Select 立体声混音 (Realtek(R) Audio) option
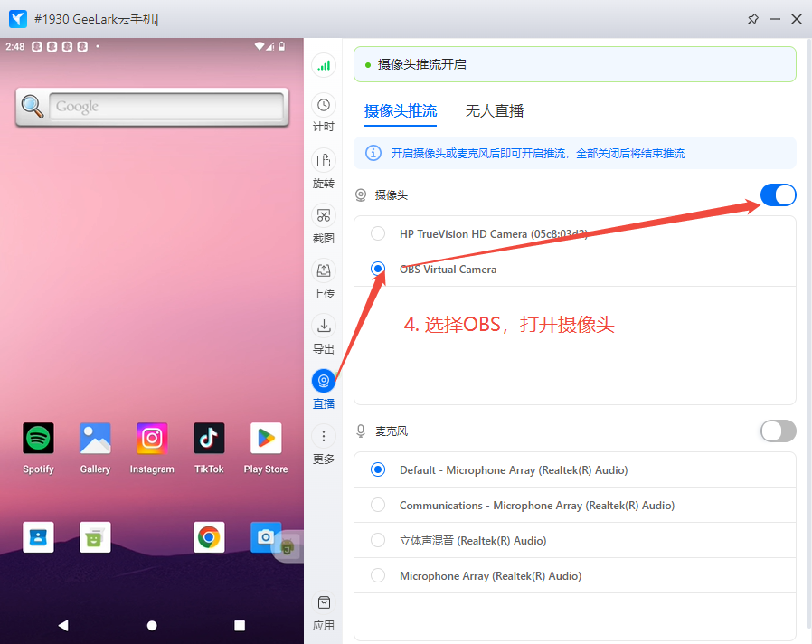 pyautogui.click(x=574, y=540)
